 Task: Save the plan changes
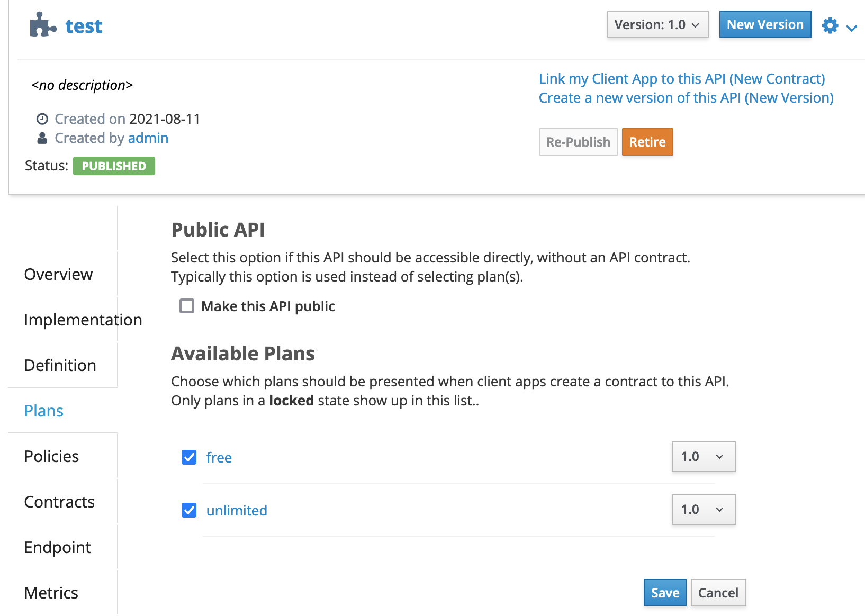pos(665,593)
